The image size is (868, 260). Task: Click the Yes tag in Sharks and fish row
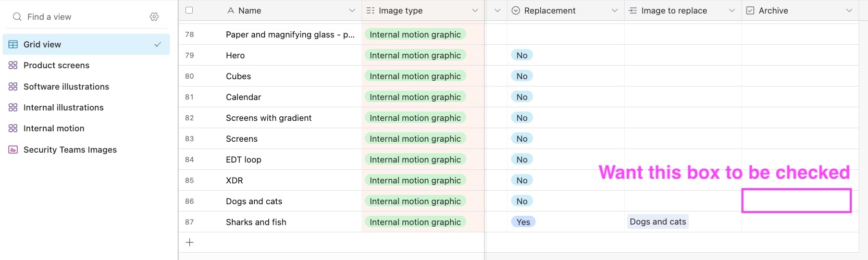[523, 222]
